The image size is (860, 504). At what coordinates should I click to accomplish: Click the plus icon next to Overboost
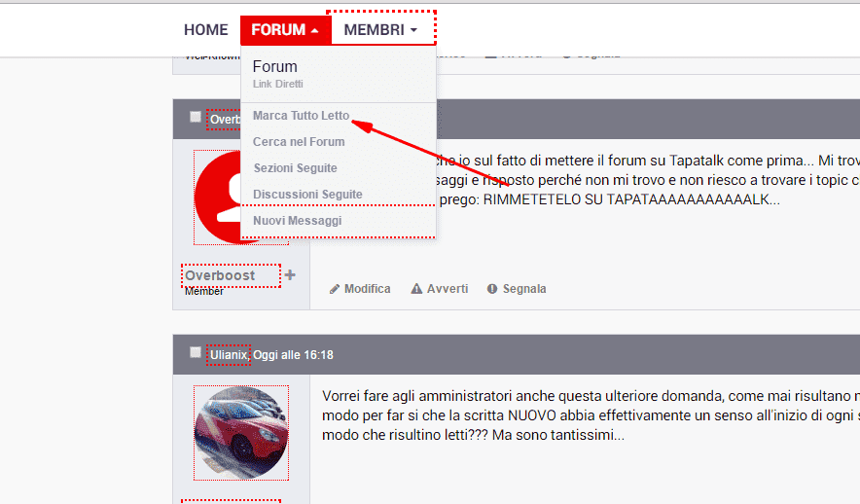pos(290,275)
